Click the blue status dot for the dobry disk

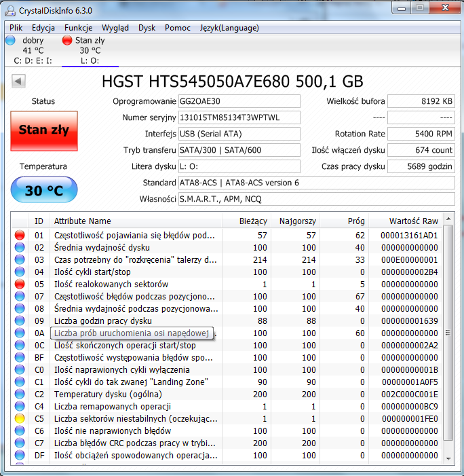tap(11, 40)
